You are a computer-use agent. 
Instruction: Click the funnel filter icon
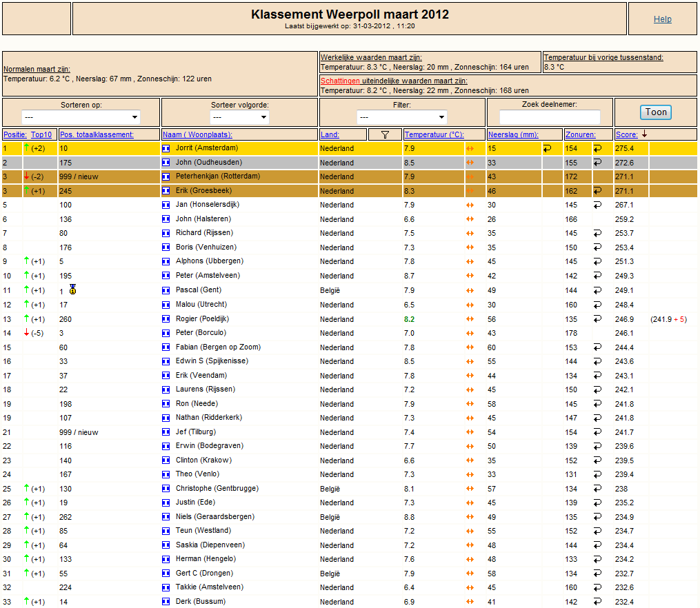pyautogui.click(x=385, y=134)
